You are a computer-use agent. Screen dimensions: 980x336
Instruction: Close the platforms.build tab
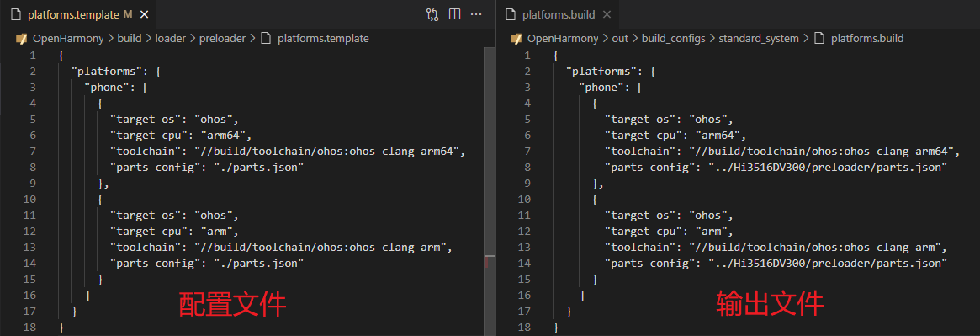(x=607, y=13)
